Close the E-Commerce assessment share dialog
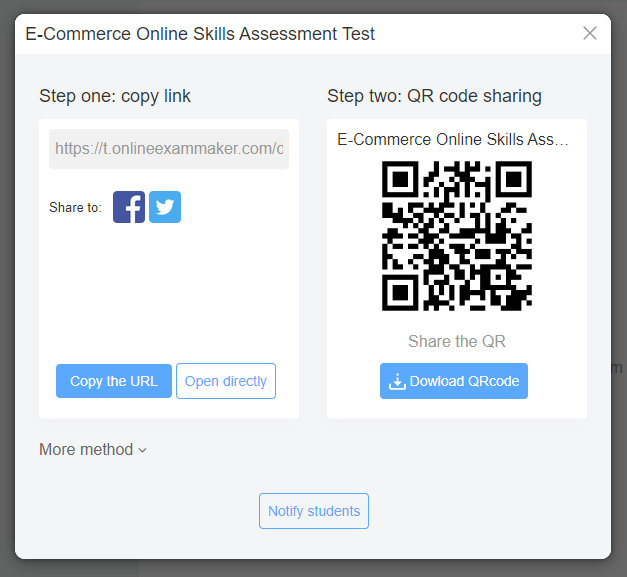 [x=590, y=33]
